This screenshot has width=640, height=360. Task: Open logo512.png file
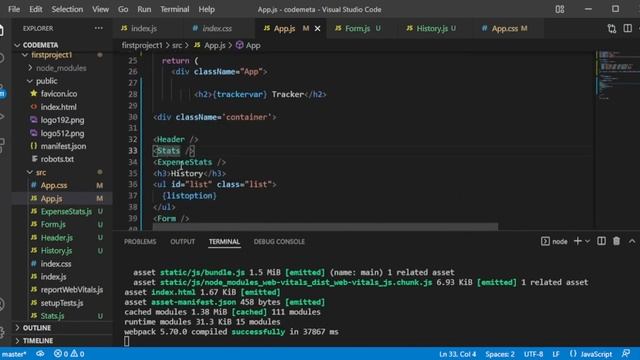pos(62,133)
